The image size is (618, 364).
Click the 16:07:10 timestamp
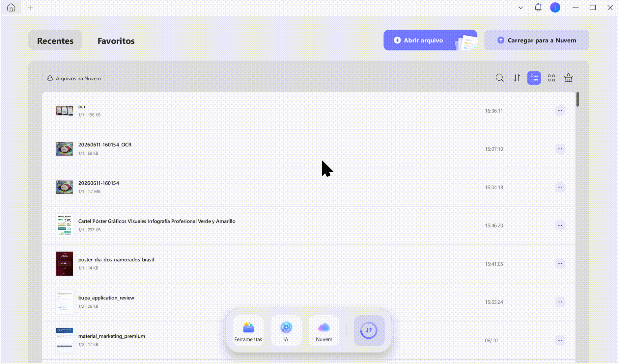point(494,149)
